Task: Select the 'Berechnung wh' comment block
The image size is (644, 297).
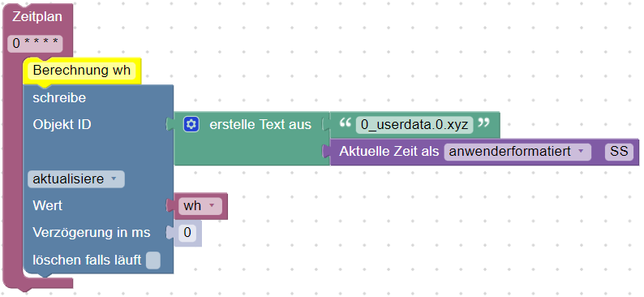Action: click(82, 71)
